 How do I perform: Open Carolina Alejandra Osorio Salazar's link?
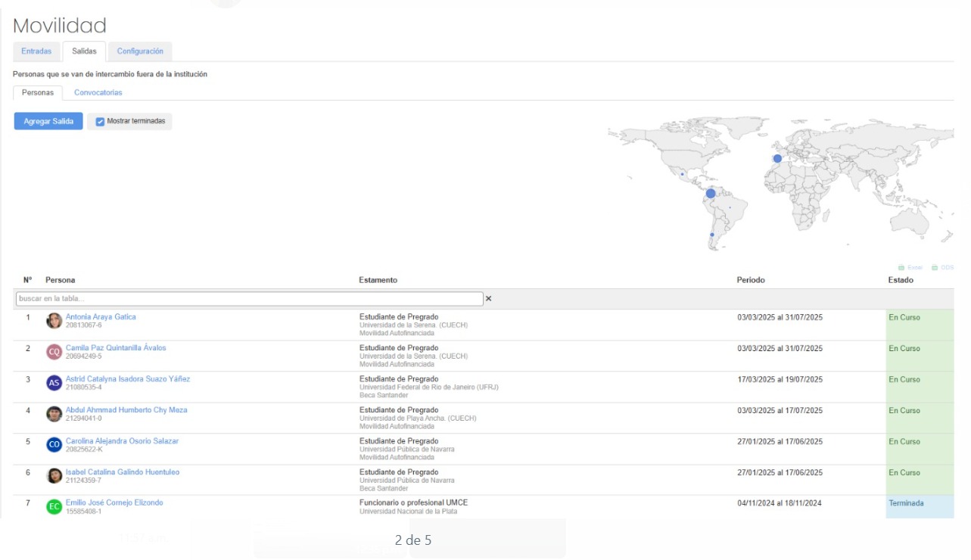122,440
